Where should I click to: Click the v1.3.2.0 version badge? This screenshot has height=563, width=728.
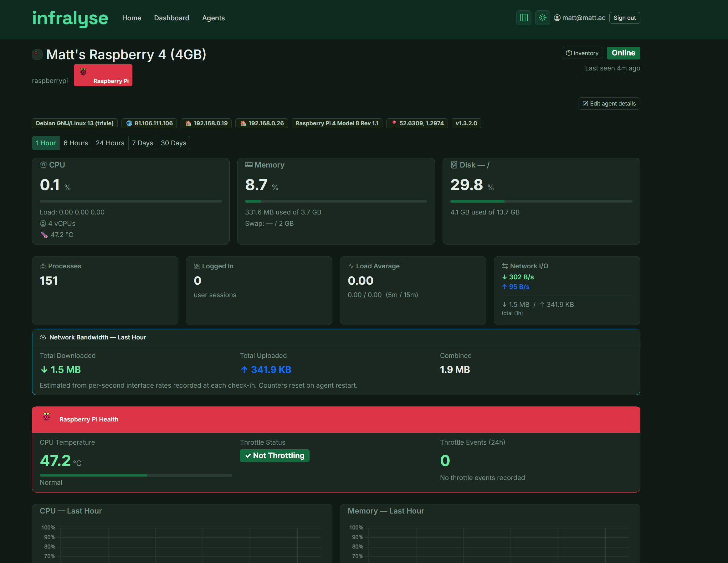coord(466,123)
